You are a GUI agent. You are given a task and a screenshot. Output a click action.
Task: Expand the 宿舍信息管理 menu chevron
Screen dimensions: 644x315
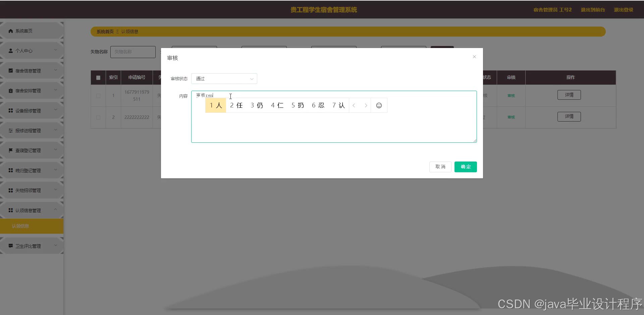coord(56,70)
